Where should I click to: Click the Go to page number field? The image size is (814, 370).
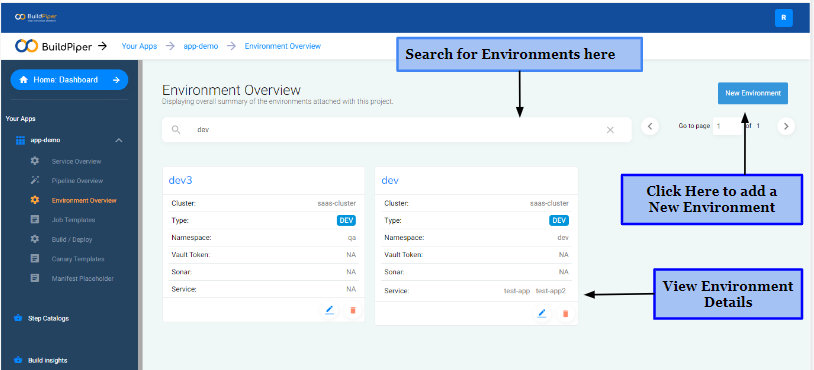pos(728,126)
